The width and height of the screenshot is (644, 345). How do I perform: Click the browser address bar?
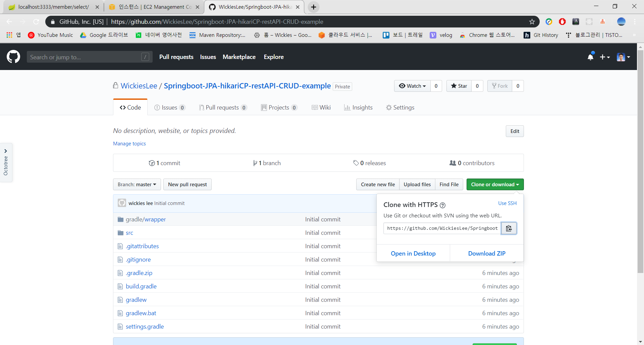point(292,22)
